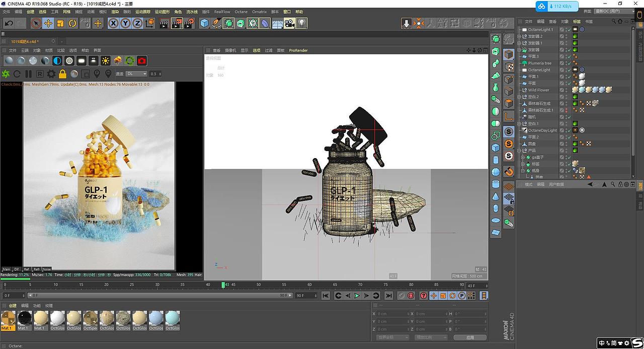Toggle visibility dots for 森林岩石生成.1
The height and width of the screenshot is (349, 644).
tap(566, 110)
